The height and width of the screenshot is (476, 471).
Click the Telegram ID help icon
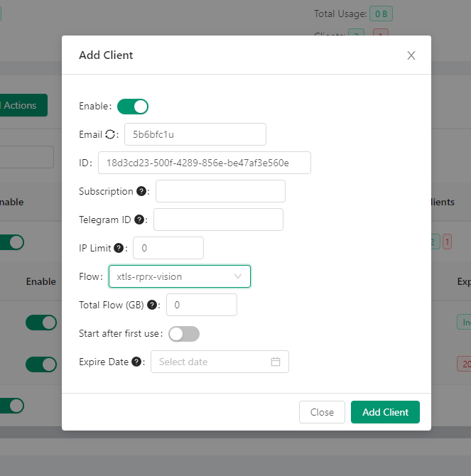pos(139,220)
